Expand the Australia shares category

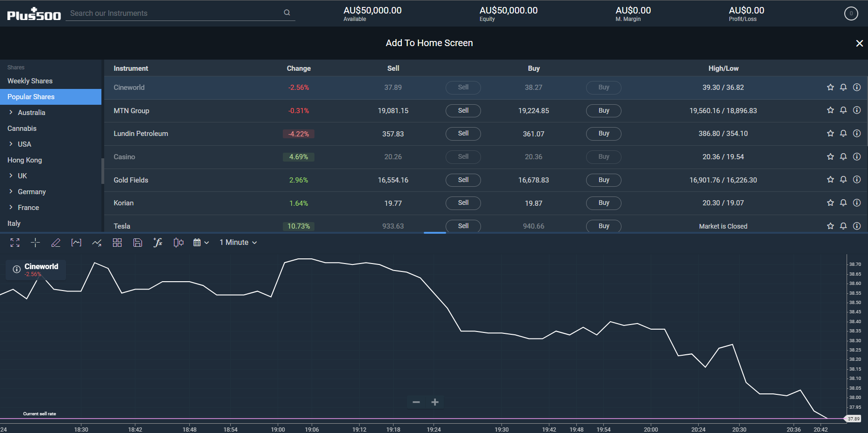(11, 113)
